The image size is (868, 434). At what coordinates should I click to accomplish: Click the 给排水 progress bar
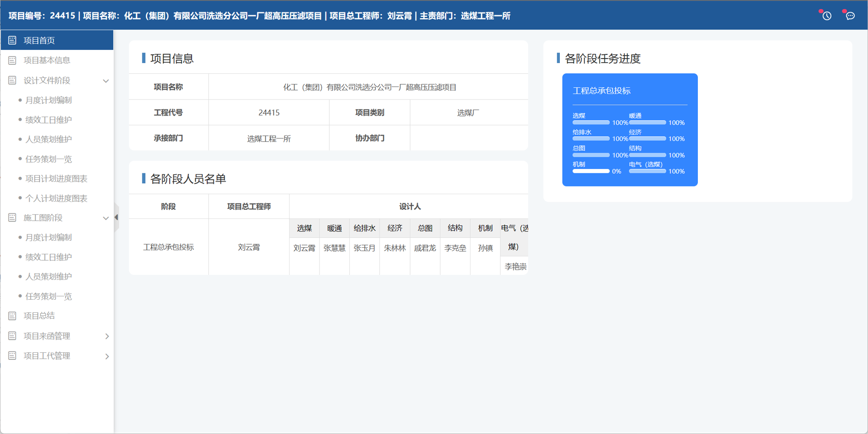591,139
